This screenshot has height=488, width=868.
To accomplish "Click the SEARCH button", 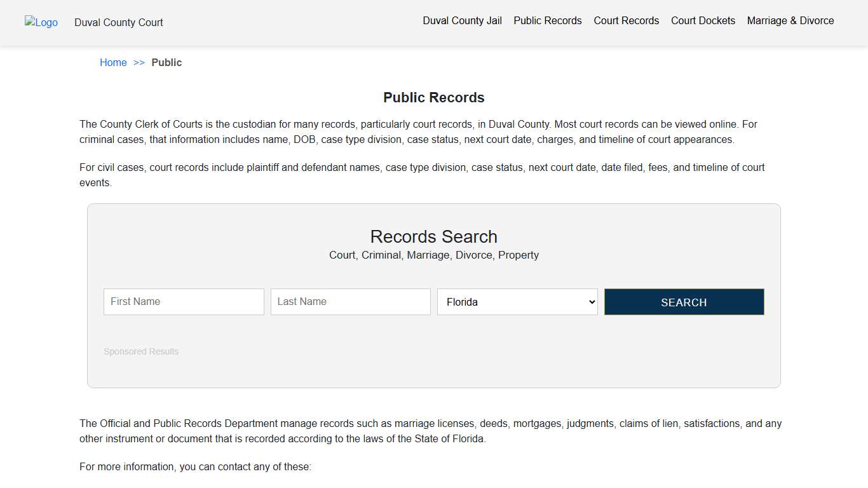I will [x=684, y=302].
